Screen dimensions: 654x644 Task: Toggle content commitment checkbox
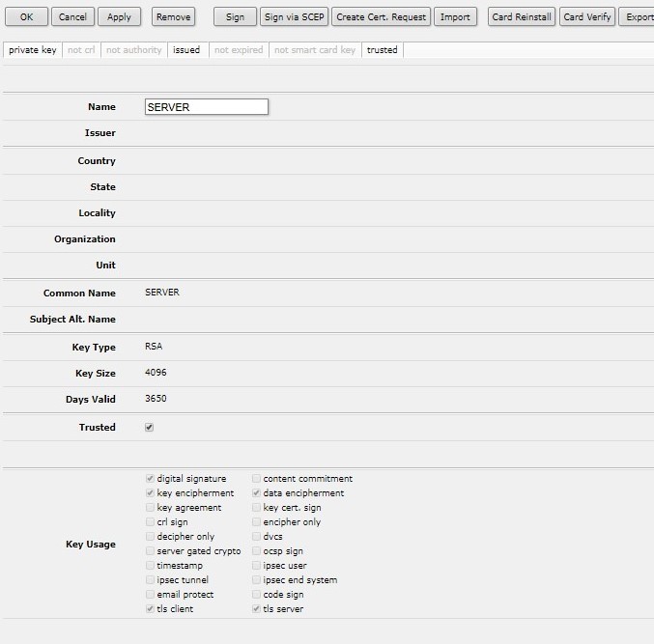[x=256, y=479]
